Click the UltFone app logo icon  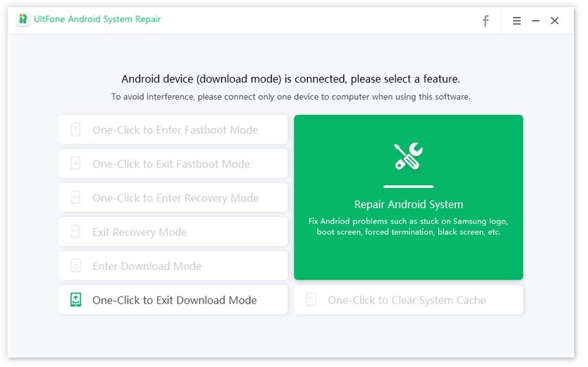point(24,19)
